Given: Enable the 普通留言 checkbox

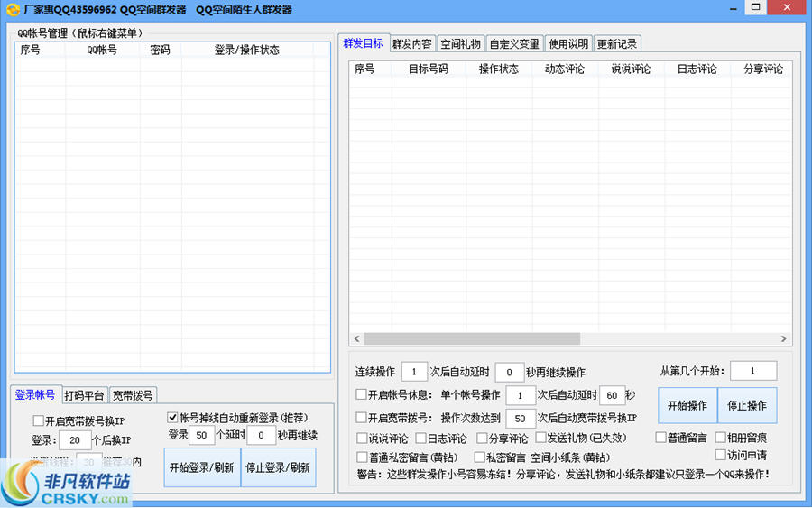Looking at the screenshot, I should 661,438.
